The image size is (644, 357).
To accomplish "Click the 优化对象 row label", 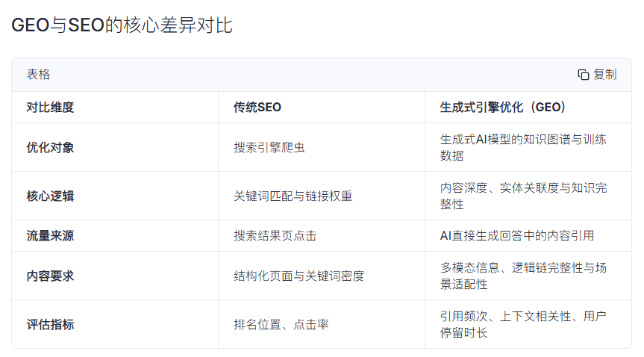I will pos(50,147).
